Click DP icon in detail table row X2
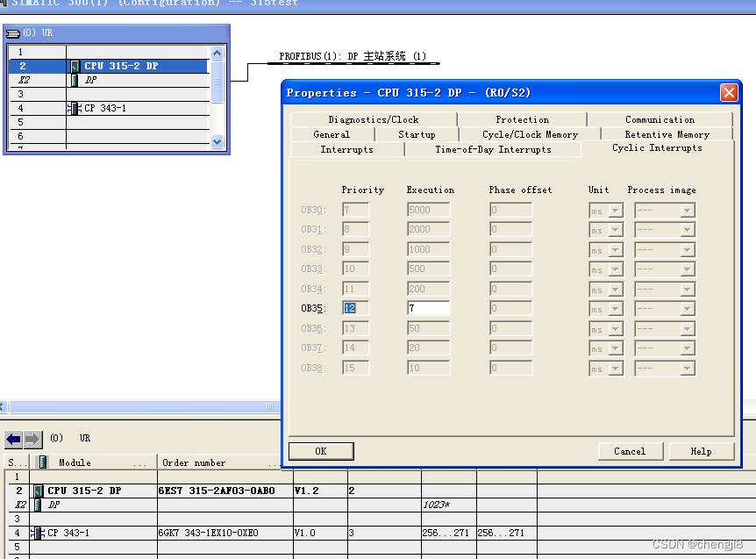This screenshot has height=559, width=756. (38, 505)
